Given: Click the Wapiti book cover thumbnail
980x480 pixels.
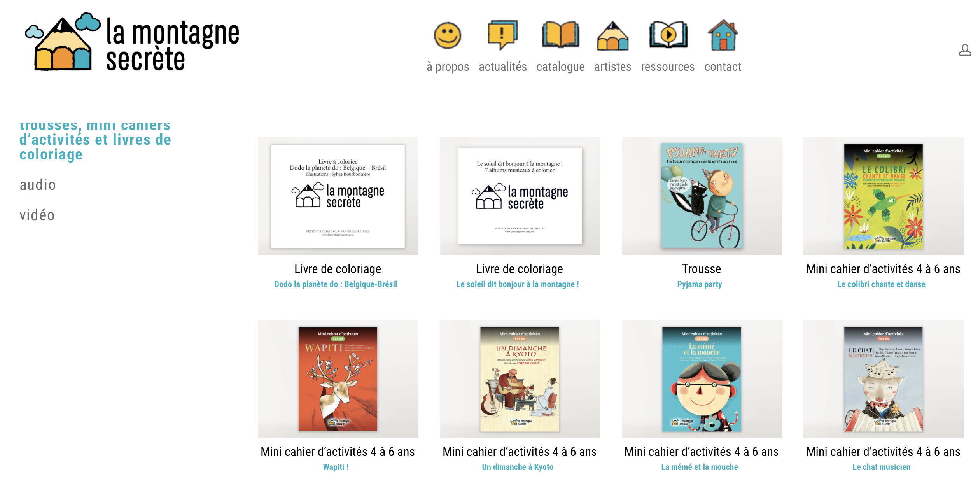Looking at the screenshot, I should click(338, 379).
